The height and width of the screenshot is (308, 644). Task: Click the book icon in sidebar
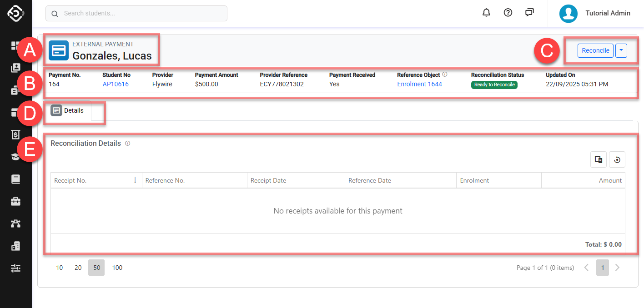point(16,179)
